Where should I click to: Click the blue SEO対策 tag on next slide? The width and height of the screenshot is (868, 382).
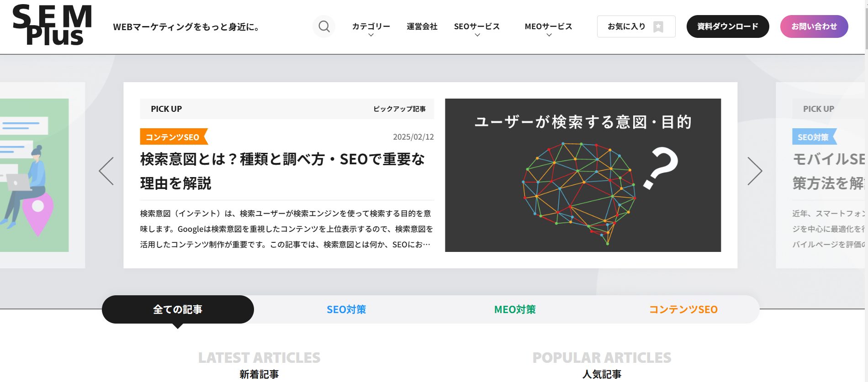[x=813, y=137]
